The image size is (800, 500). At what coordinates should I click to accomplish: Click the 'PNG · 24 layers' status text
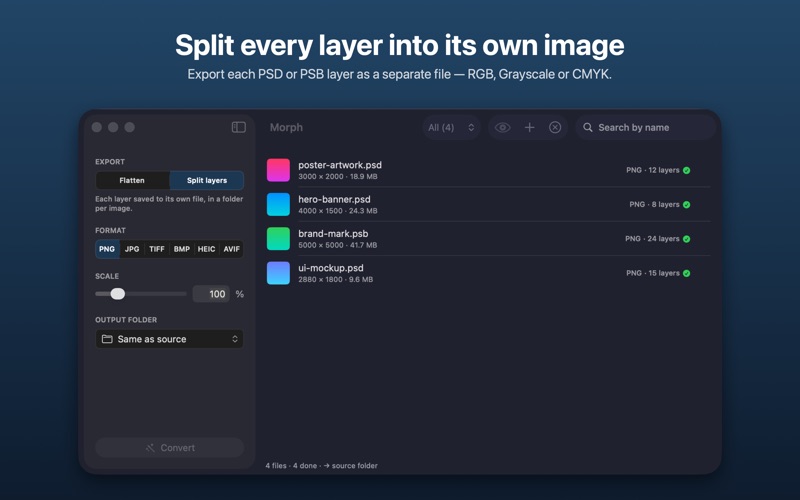pyautogui.click(x=652, y=239)
